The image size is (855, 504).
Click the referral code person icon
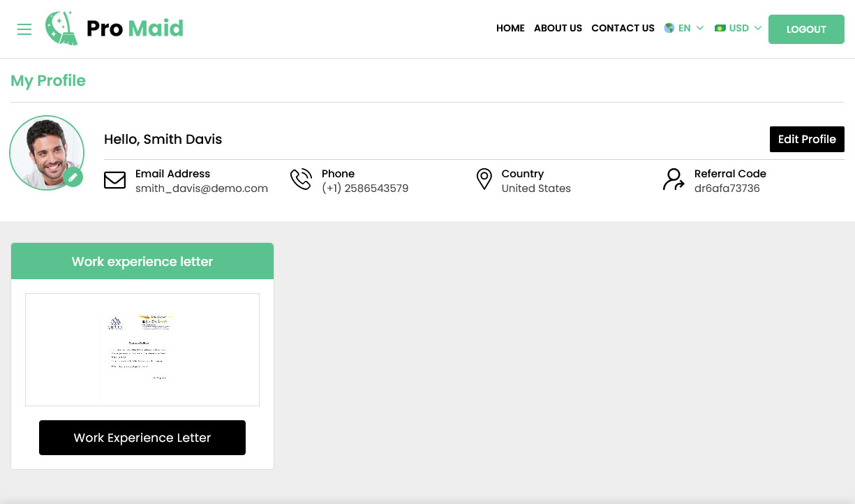(674, 179)
